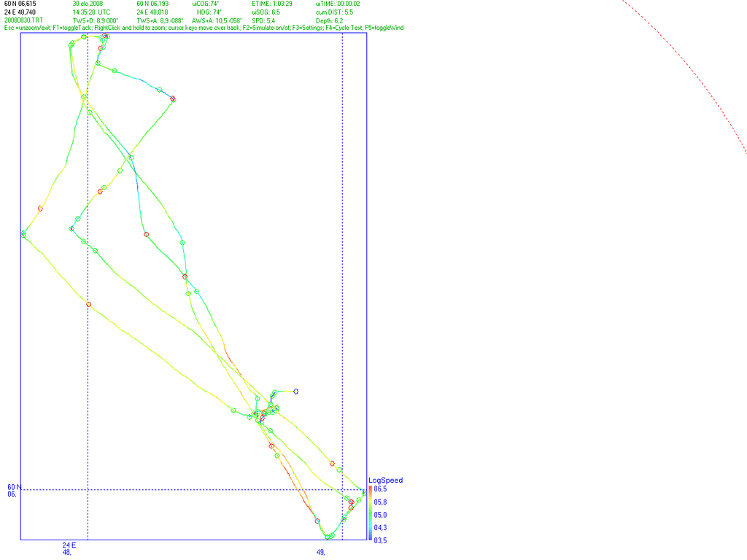Click the cursor latitude '60 N 06,615'
Viewport: 747px width, 560px height.
click(x=20, y=4)
